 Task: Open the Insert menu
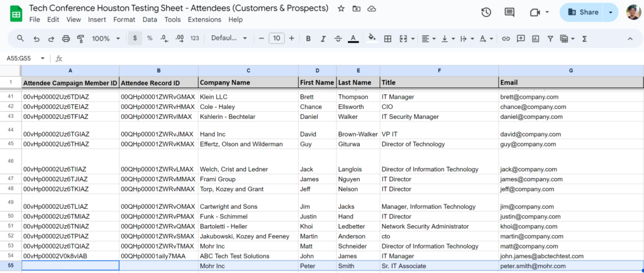(97, 19)
